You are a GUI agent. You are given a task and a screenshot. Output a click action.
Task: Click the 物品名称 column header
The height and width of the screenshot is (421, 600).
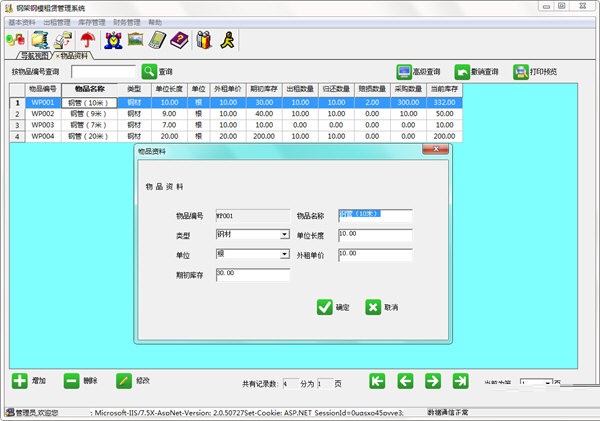coord(90,89)
